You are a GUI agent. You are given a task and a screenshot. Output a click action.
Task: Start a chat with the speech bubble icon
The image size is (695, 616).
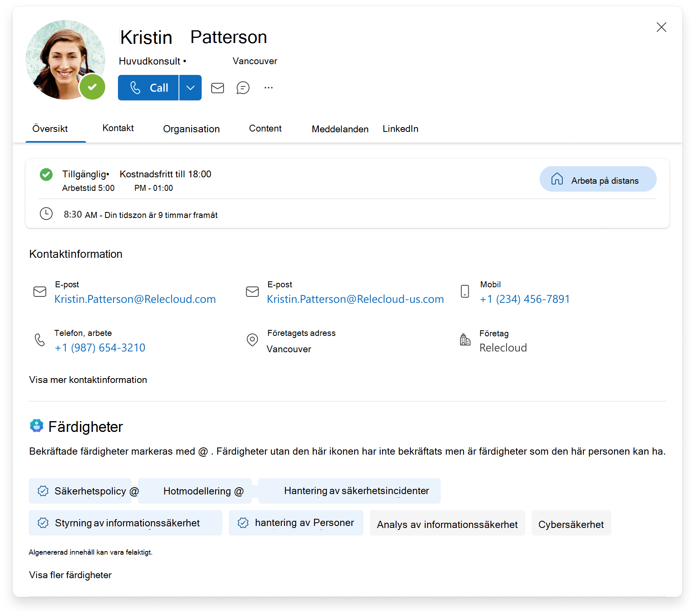coord(243,88)
